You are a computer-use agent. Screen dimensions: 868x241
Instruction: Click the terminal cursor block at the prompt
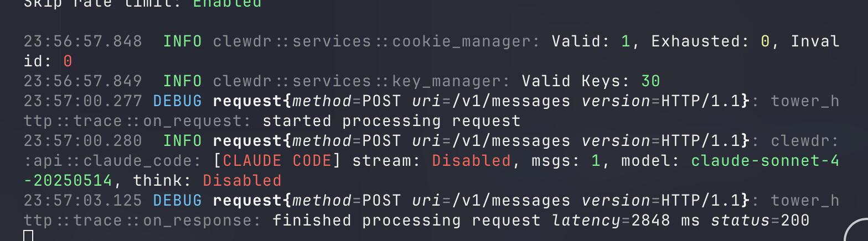(x=29, y=235)
